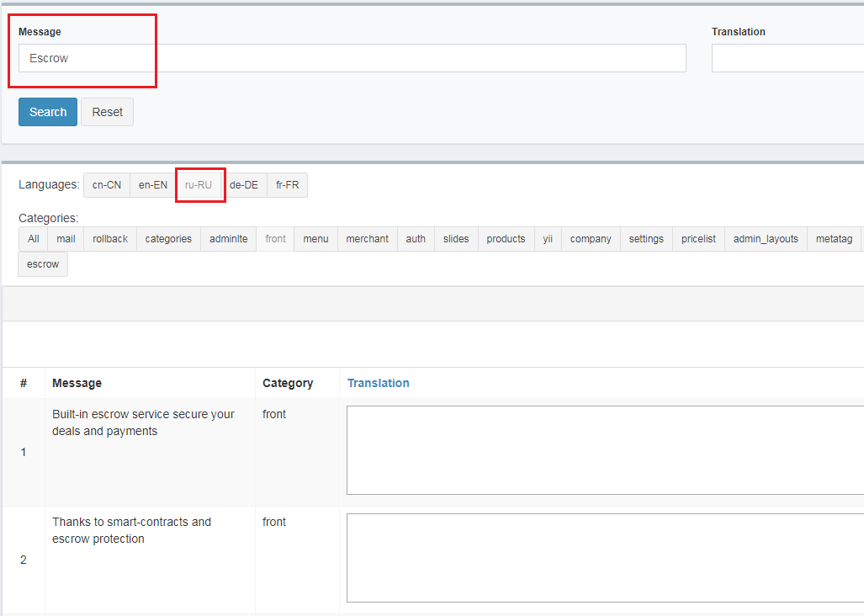This screenshot has width=864, height=616.
Task: Click the blue Search button
Action: point(48,112)
